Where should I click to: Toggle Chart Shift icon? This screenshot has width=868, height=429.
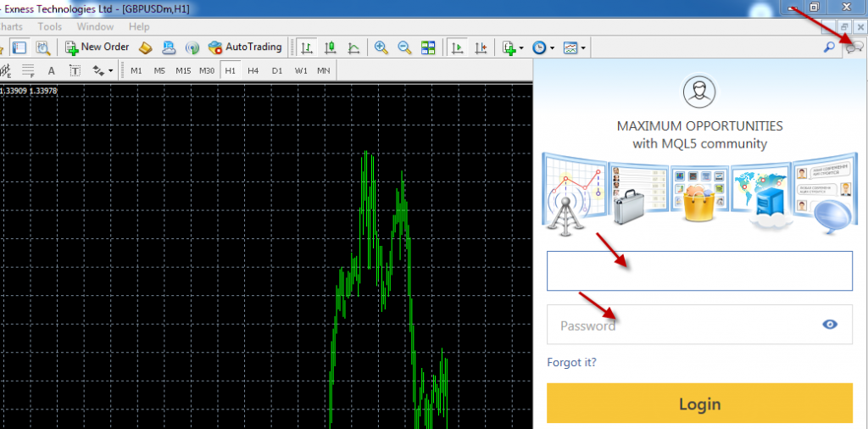[x=481, y=48]
